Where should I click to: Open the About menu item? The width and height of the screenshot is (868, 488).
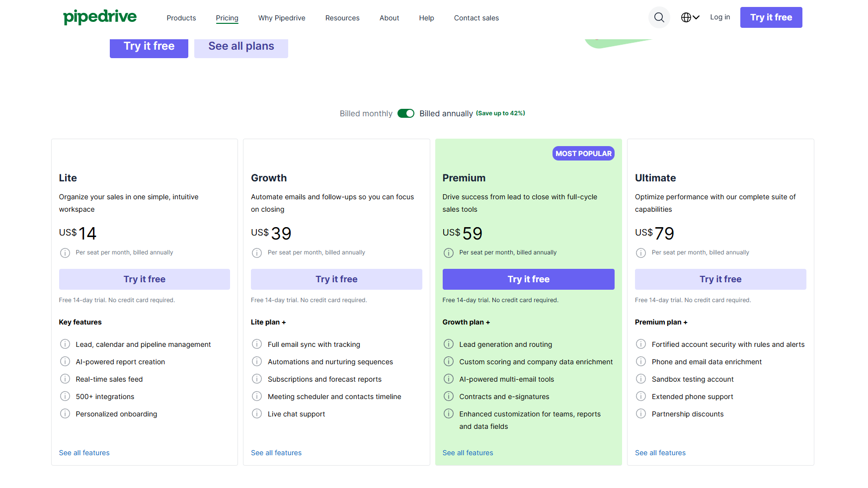click(x=389, y=18)
